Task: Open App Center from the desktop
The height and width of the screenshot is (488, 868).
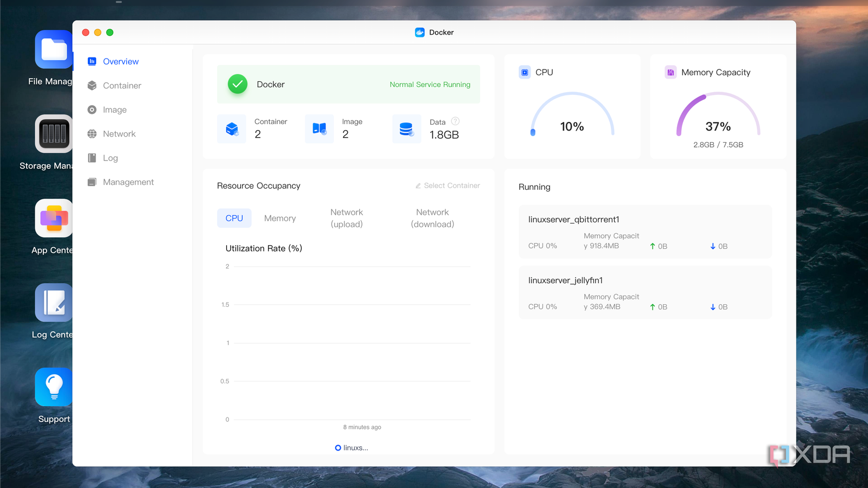Action: click(53, 219)
